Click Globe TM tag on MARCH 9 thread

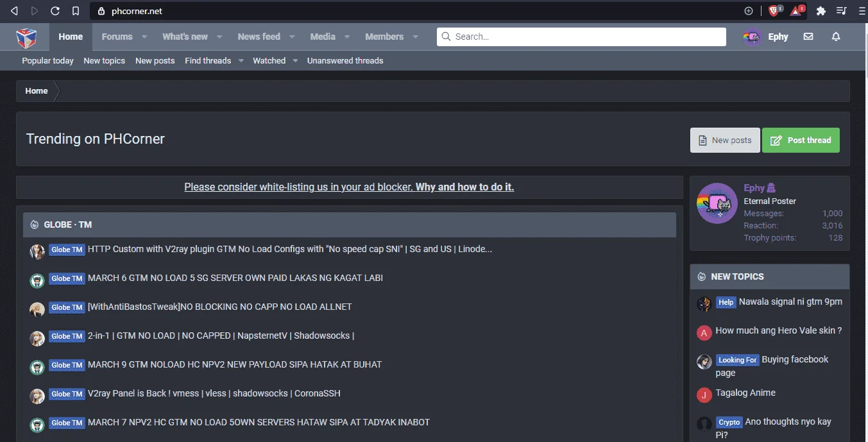click(x=67, y=365)
